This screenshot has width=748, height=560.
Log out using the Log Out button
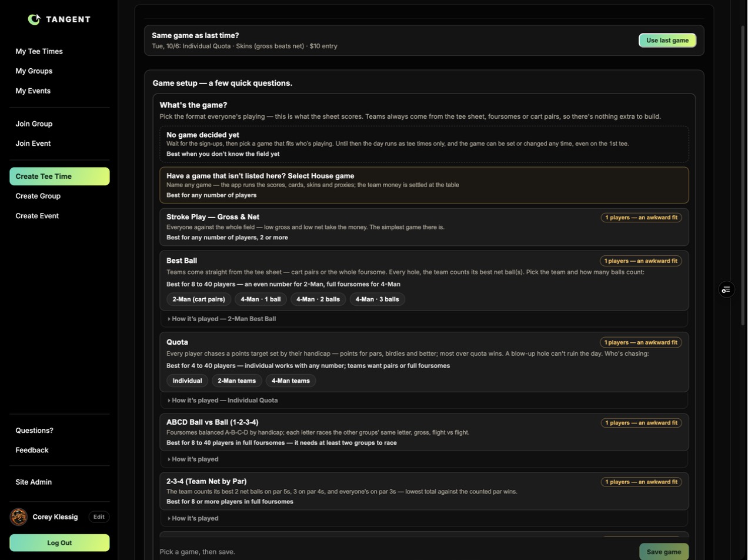click(59, 543)
